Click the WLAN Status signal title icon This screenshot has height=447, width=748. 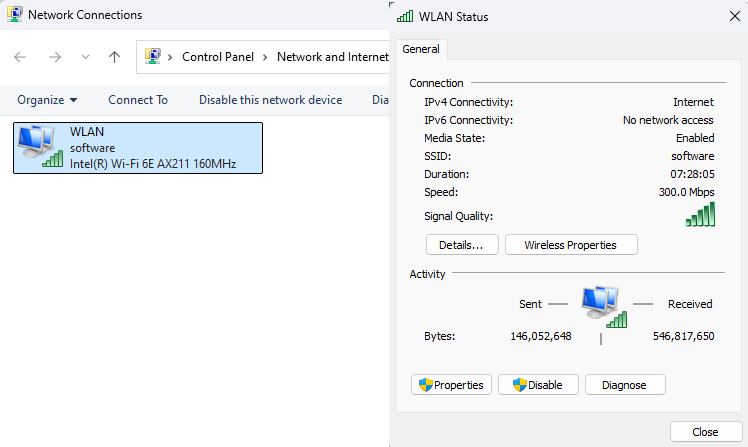(x=405, y=17)
